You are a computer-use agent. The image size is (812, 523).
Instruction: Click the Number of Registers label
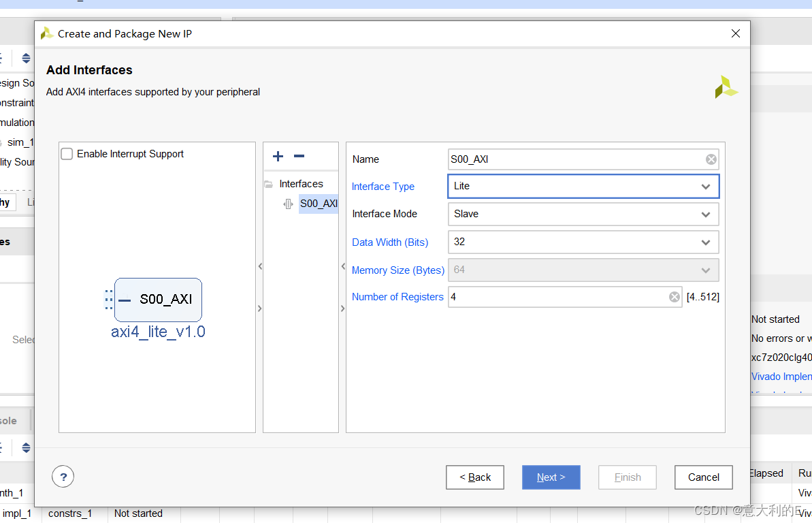[x=397, y=297]
